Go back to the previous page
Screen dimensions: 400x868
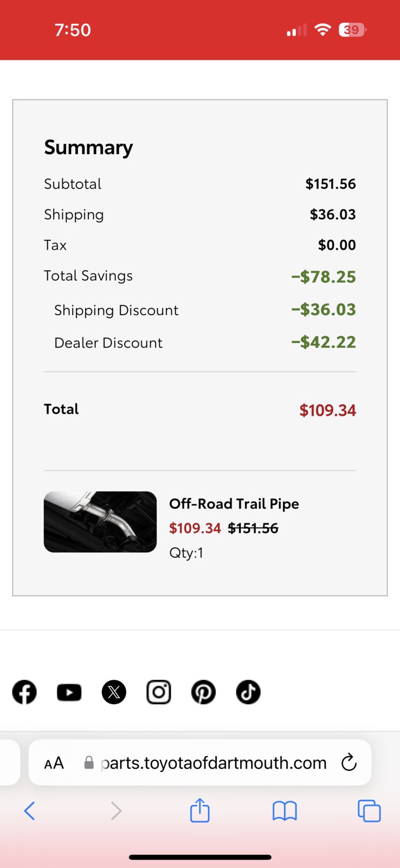[30, 811]
